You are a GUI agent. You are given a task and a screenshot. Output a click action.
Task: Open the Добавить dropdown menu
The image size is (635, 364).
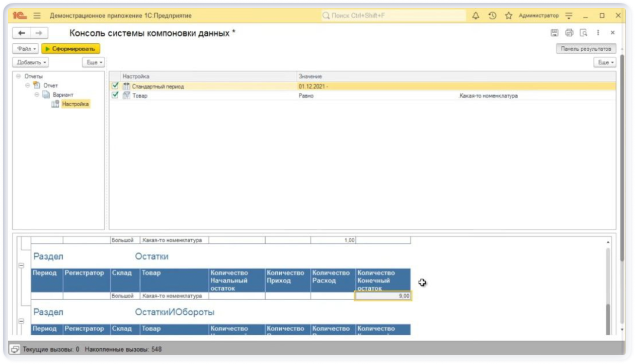30,62
